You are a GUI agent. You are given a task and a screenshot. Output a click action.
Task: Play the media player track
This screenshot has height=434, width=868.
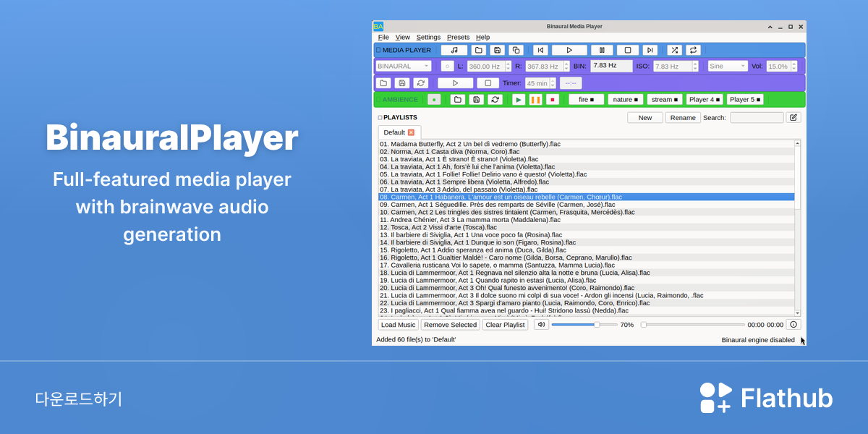(569, 50)
